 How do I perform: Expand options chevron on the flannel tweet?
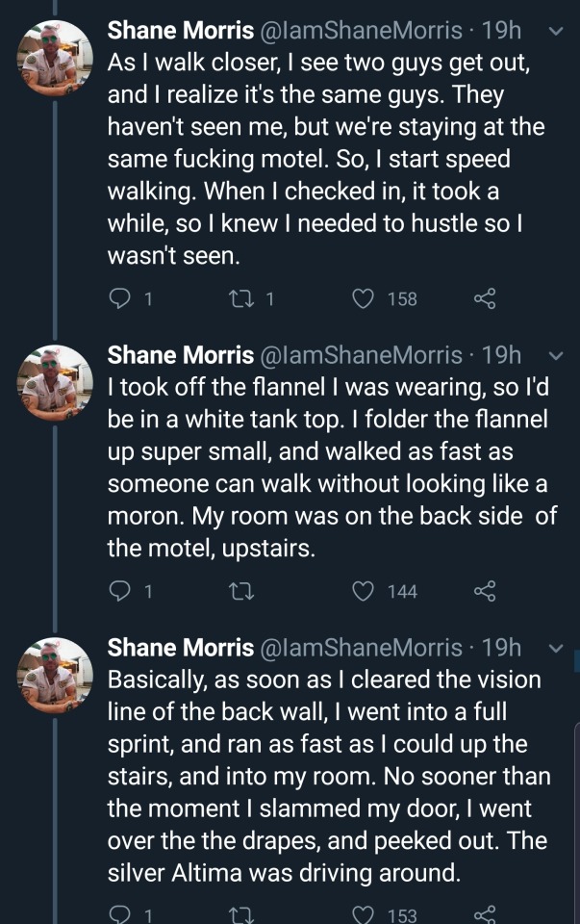[x=553, y=355]
